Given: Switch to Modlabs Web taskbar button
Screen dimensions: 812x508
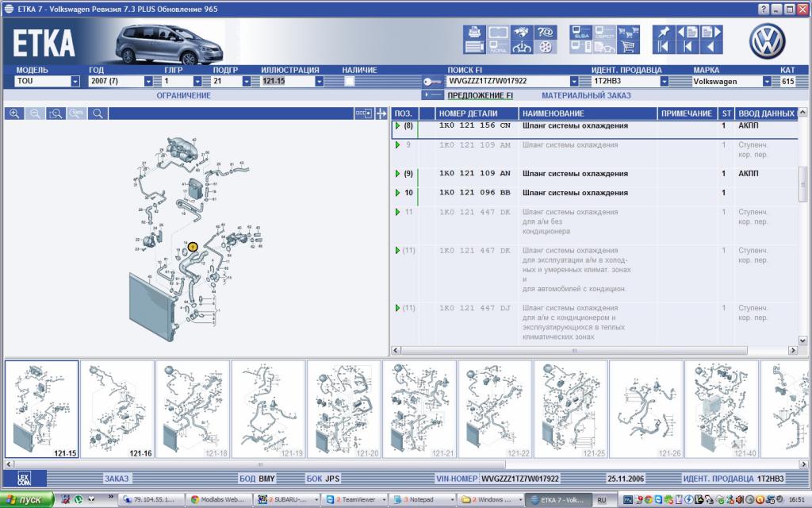Looking at the screenshot, I should (x=220, y=500).
